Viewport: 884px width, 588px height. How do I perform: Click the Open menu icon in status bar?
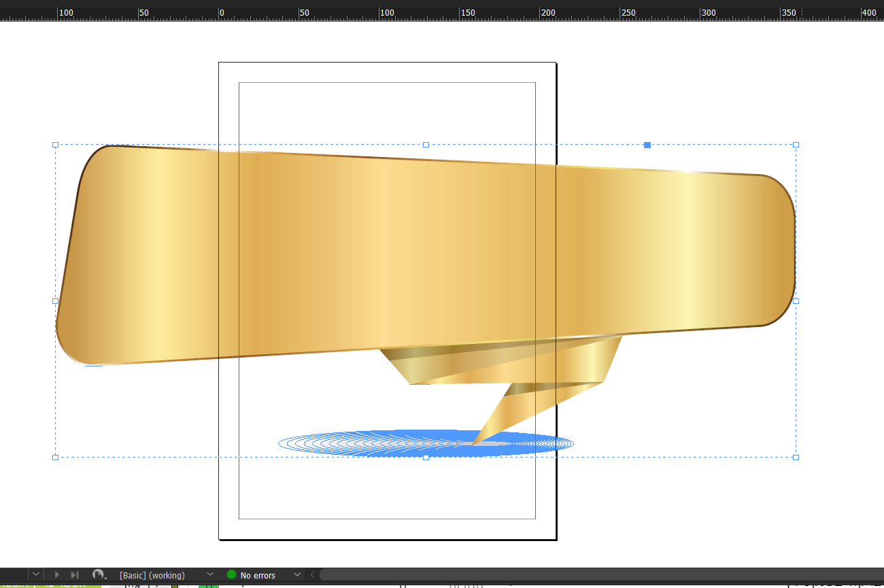click(x=99, y=575)
